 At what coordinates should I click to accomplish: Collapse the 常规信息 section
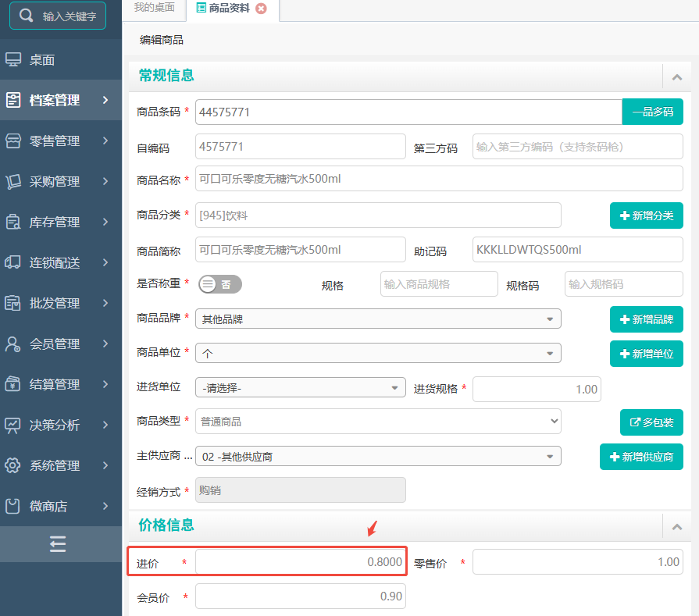click(x=676, y=77)
